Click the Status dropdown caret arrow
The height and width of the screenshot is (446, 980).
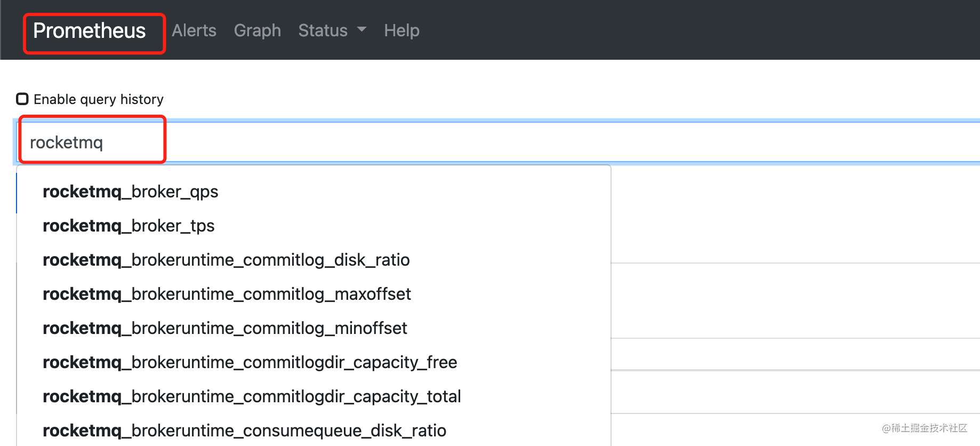(362, 29)
